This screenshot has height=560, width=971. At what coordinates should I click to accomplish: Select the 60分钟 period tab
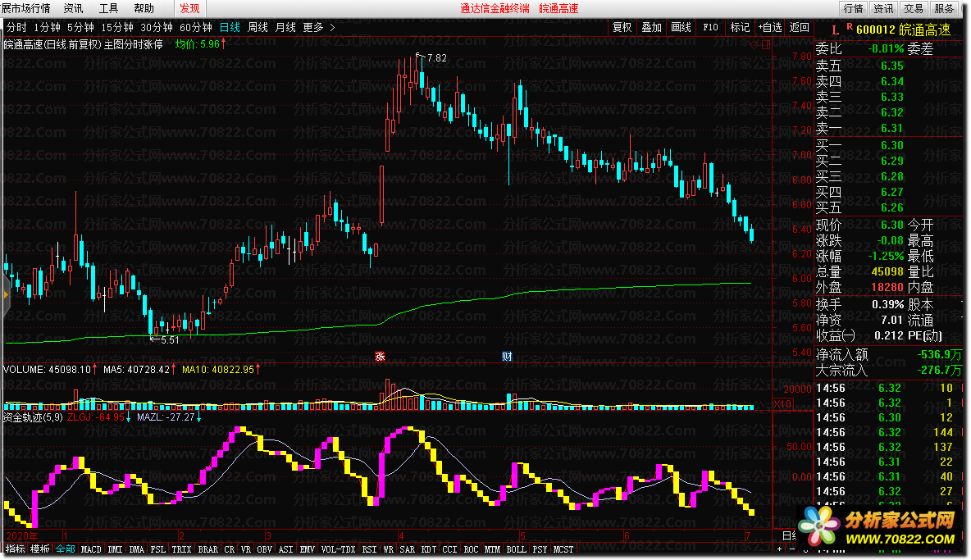point(196,27)
